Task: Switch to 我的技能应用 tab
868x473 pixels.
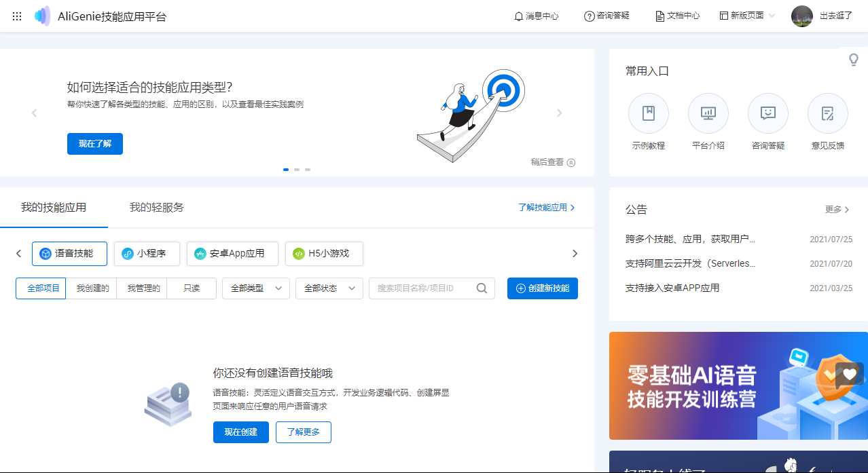Action: click(54, 208)
